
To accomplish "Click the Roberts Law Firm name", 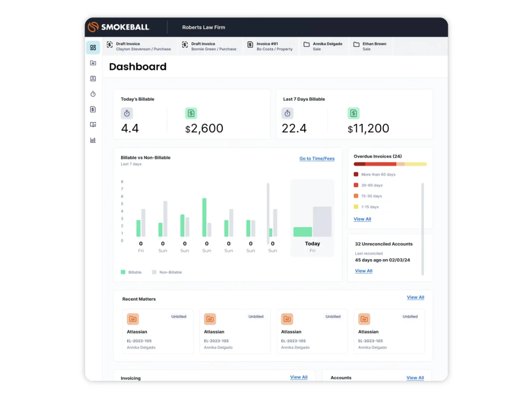I will (203, 27).
